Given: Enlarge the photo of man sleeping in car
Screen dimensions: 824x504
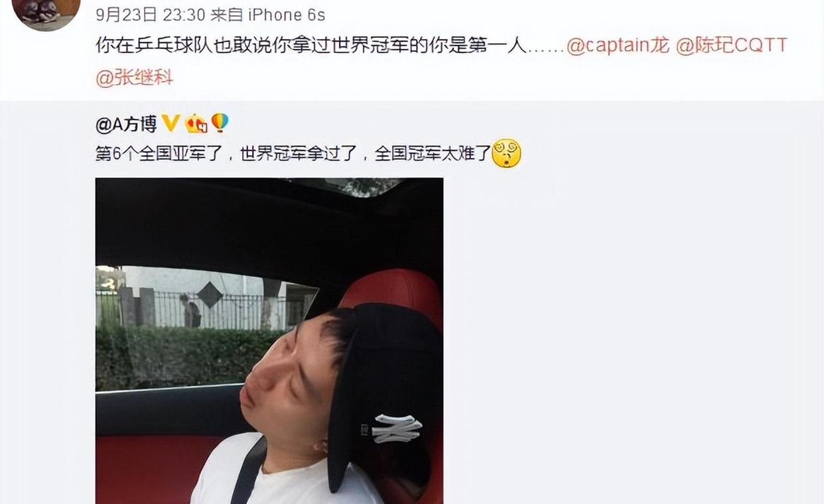Looking at the screenshot, I should pos(269,341).
